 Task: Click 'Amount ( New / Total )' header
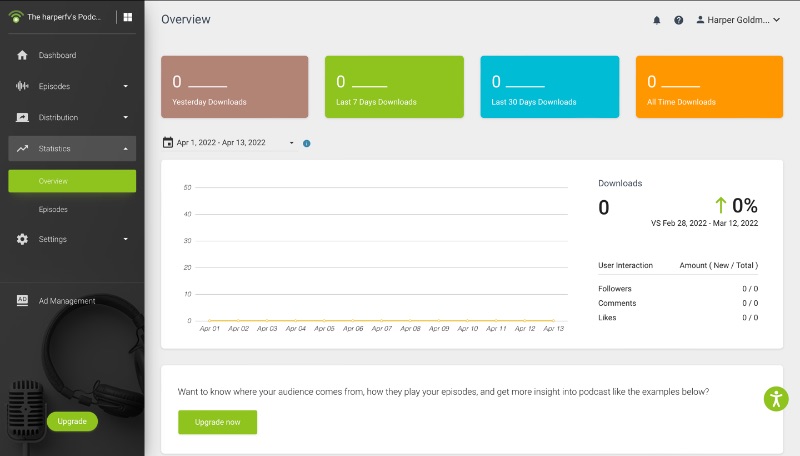[x=718, y=265]
